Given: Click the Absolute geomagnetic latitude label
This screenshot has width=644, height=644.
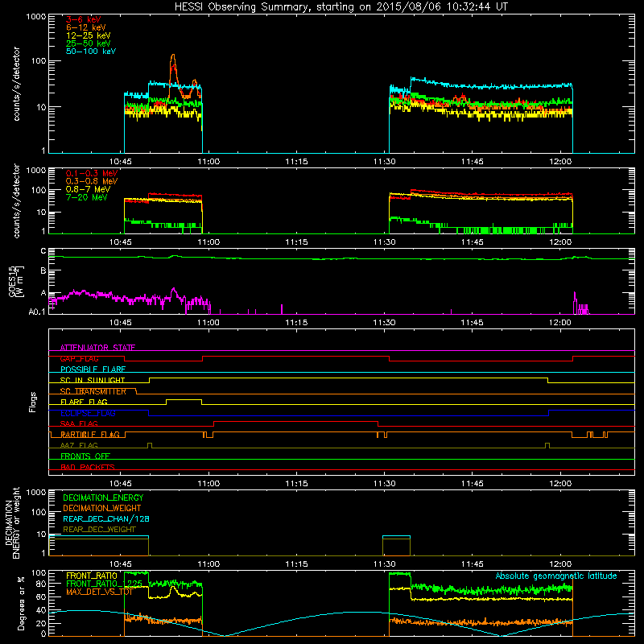Looking at the screenshot, I should coord(556,576).
